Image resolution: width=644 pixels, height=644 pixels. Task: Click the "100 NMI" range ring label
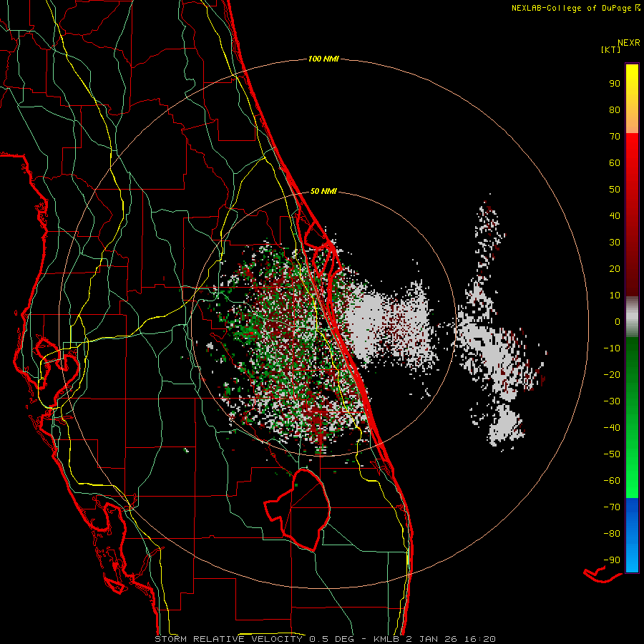323,59
